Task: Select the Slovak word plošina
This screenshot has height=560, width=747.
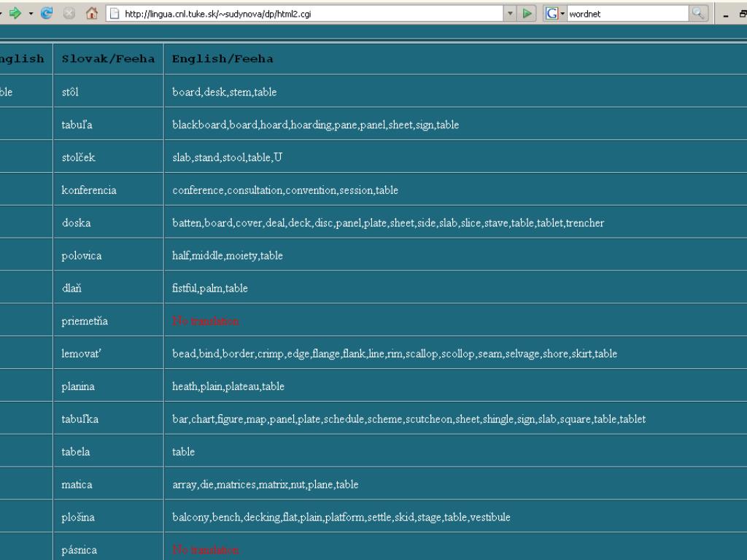Action: click(x=77, y=517)
